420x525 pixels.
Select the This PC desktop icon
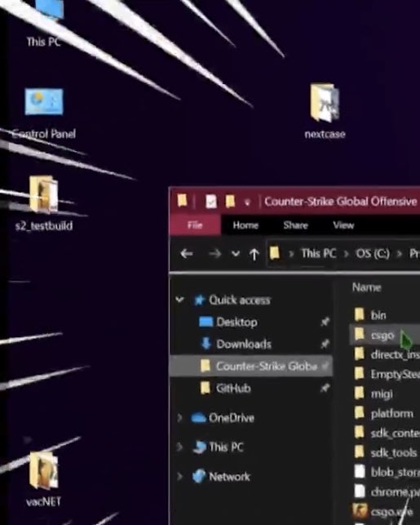click(x=44, y=24)
